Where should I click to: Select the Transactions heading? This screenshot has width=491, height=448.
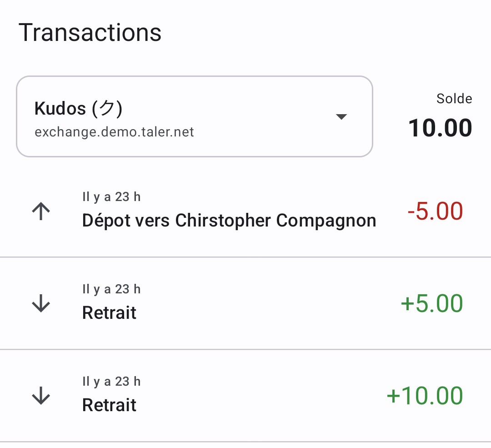90,32
